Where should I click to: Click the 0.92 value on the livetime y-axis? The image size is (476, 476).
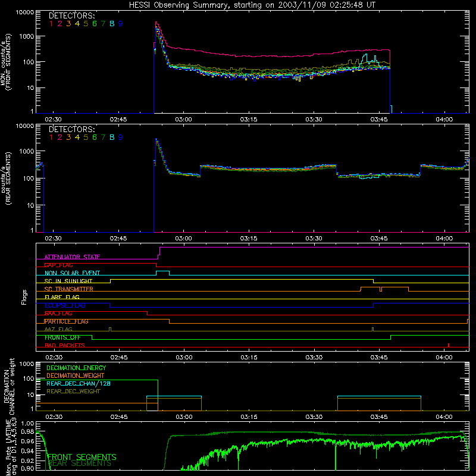[27, 461]
